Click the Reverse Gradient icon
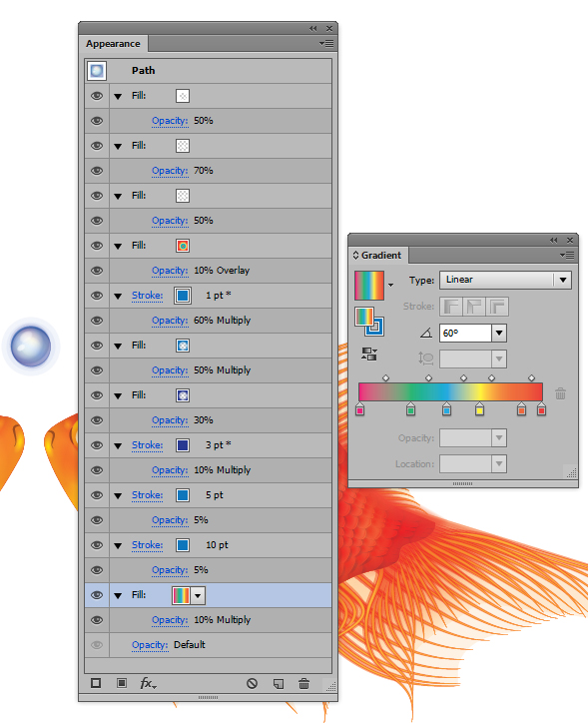The width and height of the screenshot is (588, 723). click(369, 355)
